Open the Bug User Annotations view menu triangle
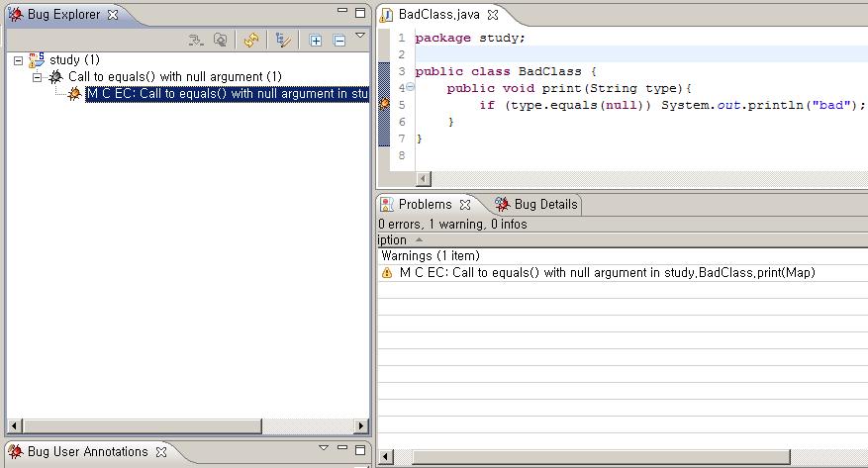Viewport: 868px width, 468px height. (x=324, y=447)
